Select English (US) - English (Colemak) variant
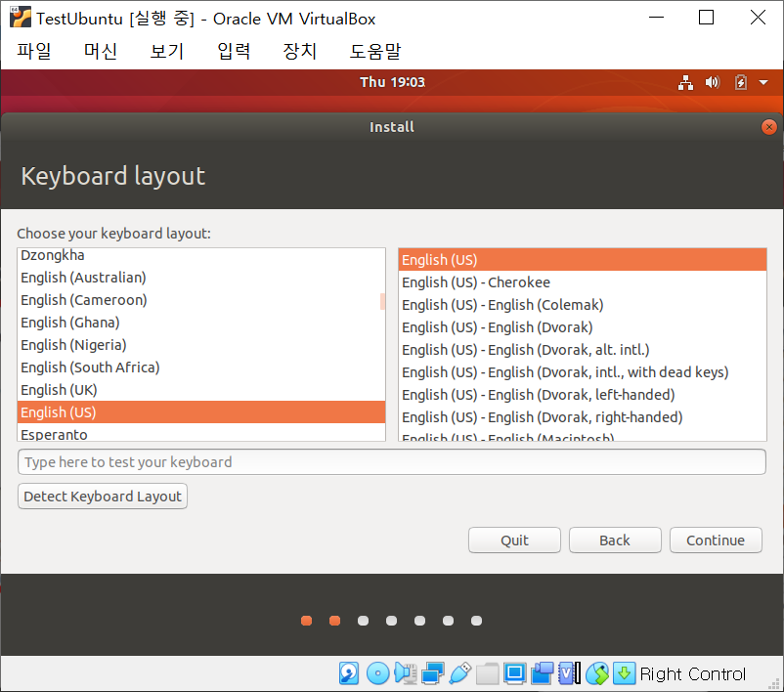Image resolution: width=784 pixels, height=692 pixels. pyautogui.click(x=583, y=305)
